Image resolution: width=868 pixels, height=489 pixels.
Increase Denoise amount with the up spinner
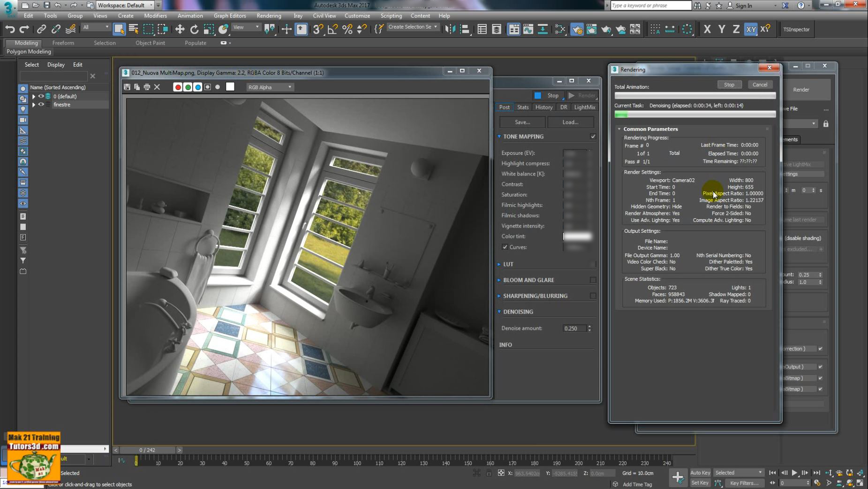590,326
